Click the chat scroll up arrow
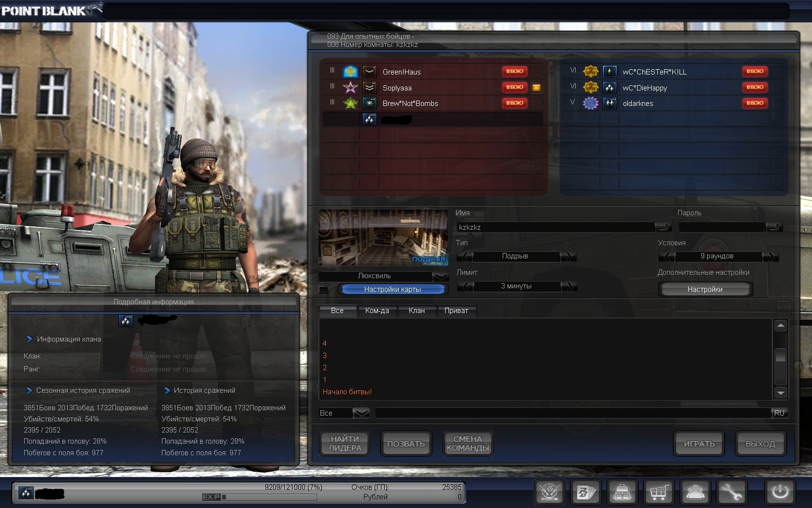This screenshot has width=812, height=508. tap(780, 326)
